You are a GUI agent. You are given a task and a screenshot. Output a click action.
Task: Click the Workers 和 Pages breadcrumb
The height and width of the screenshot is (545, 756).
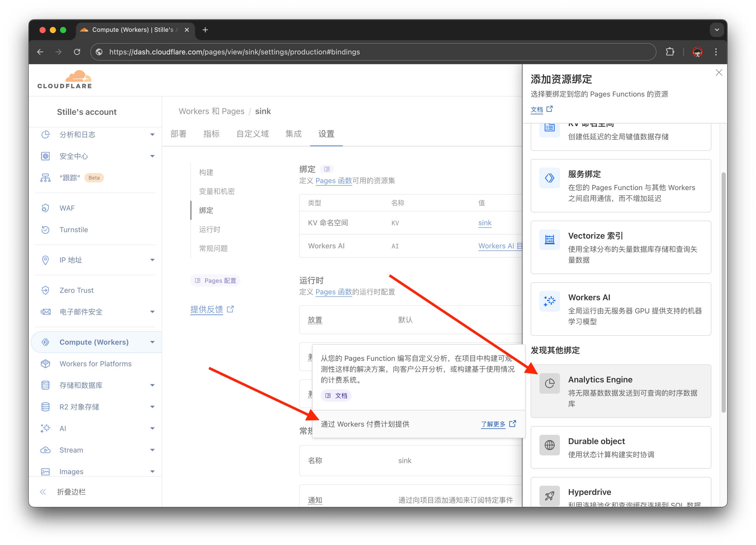[211, 111]
